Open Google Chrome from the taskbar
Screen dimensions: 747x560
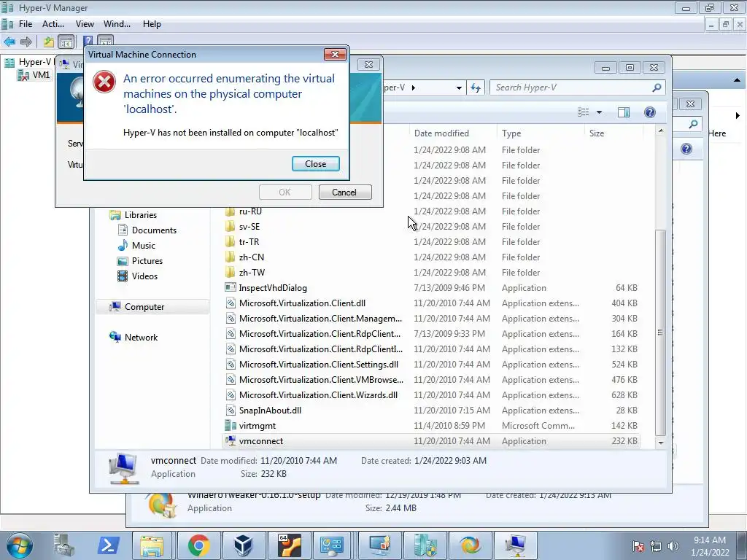pyautogui.click(x=198, y=545)
